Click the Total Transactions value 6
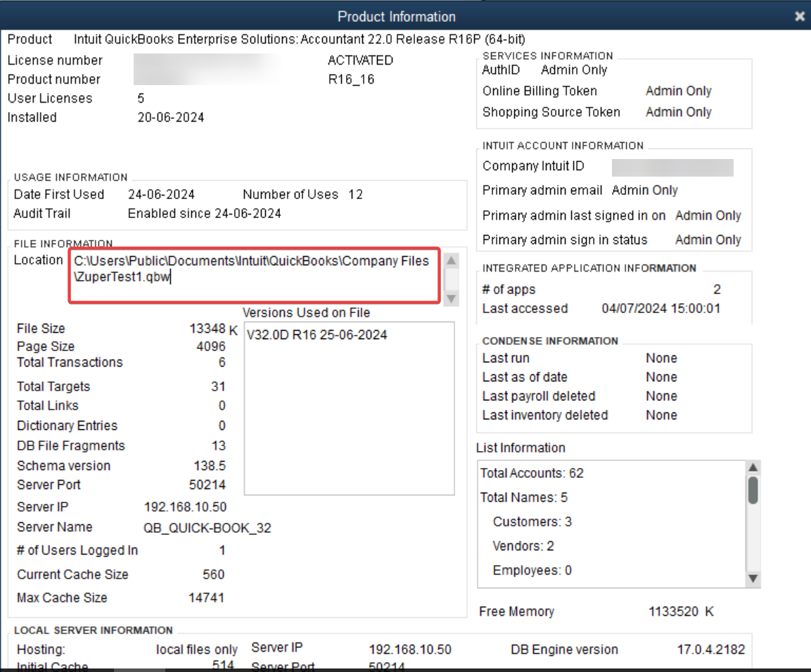This screenshot has height=672, width=811. 222,362
